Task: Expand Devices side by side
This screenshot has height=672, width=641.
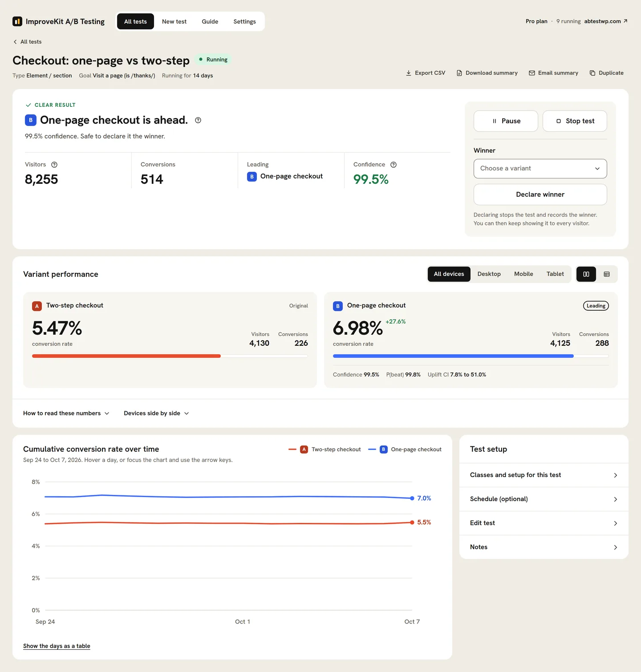Action: (x=156, y=413)
